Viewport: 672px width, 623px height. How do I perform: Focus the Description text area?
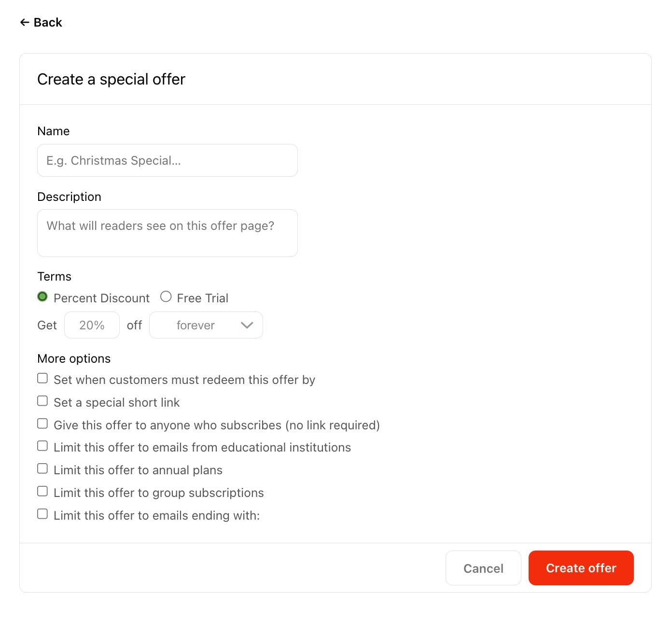coord(168,233)
